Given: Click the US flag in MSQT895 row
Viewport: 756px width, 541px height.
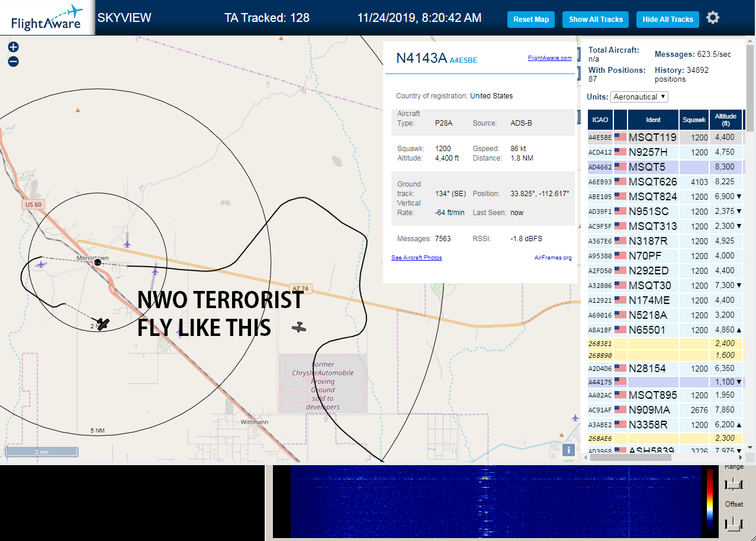Looking at the screenshot, I should coord(620,395).
